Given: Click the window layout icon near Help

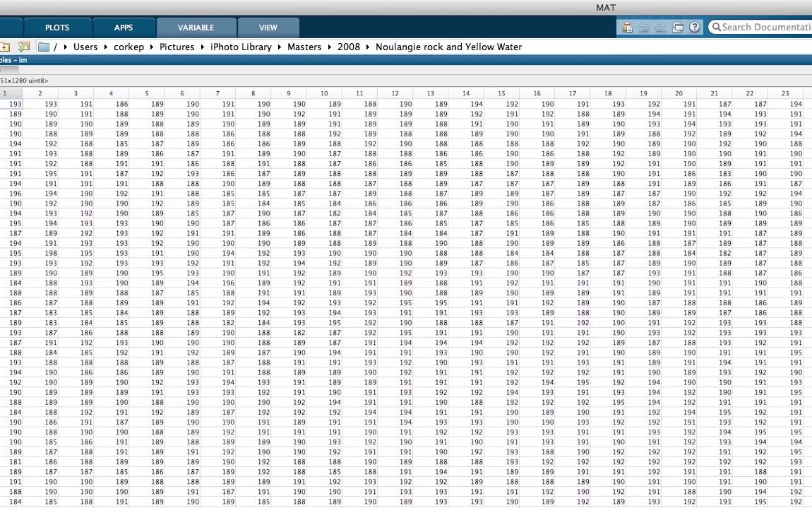Looking at the screenshot, I should point(677,27).
